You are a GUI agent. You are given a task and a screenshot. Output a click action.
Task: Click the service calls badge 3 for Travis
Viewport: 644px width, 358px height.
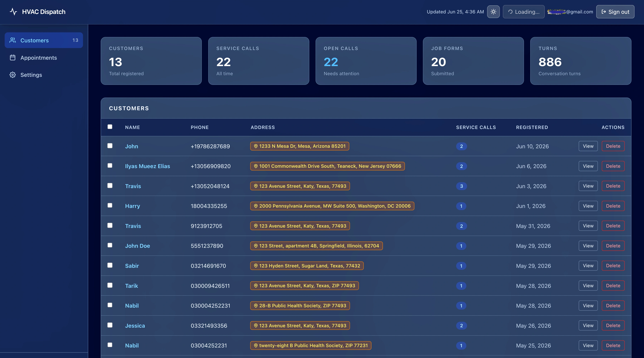pos(462,186)
